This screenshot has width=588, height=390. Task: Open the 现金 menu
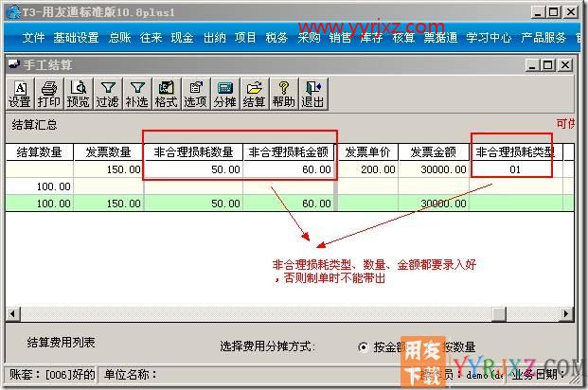pyautogui.click(x=182, y=38)
